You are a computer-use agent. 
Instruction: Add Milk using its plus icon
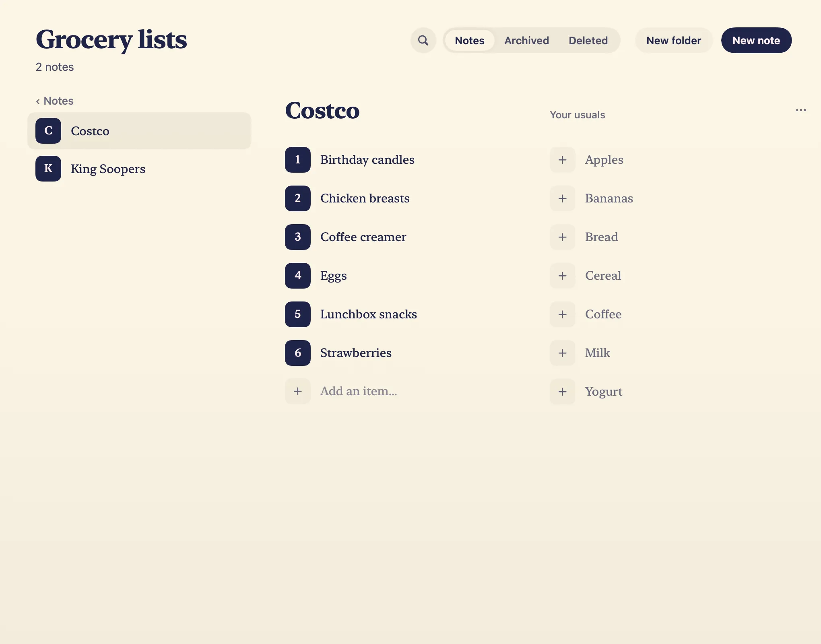pos(562,353)
